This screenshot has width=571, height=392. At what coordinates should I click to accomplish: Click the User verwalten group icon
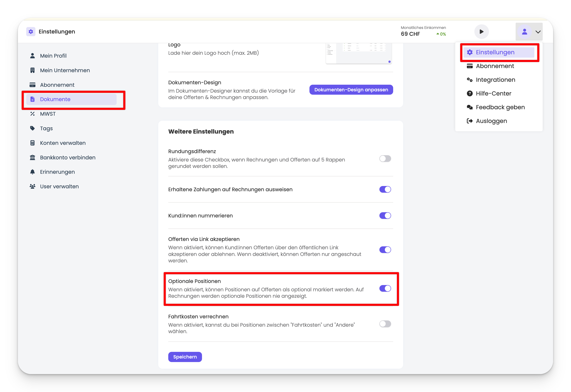[32, 186]
